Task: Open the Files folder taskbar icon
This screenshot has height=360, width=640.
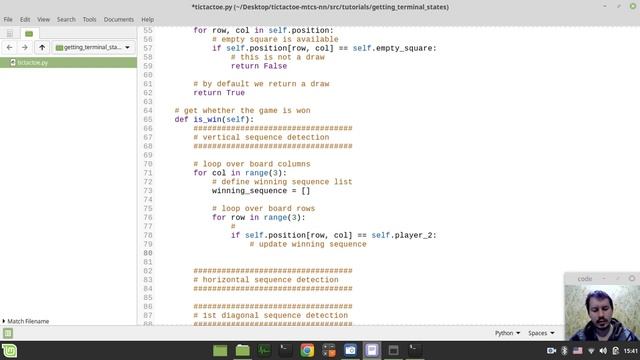Action: [242, 351]
